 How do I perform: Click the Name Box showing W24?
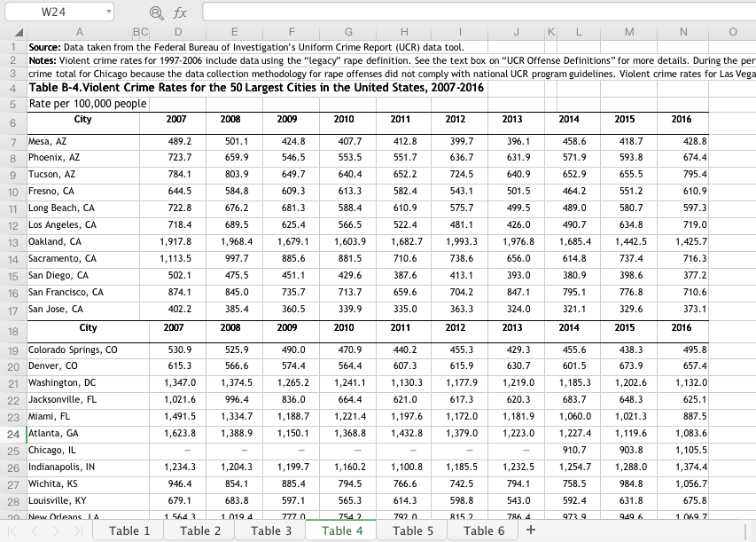pos(53,12)
